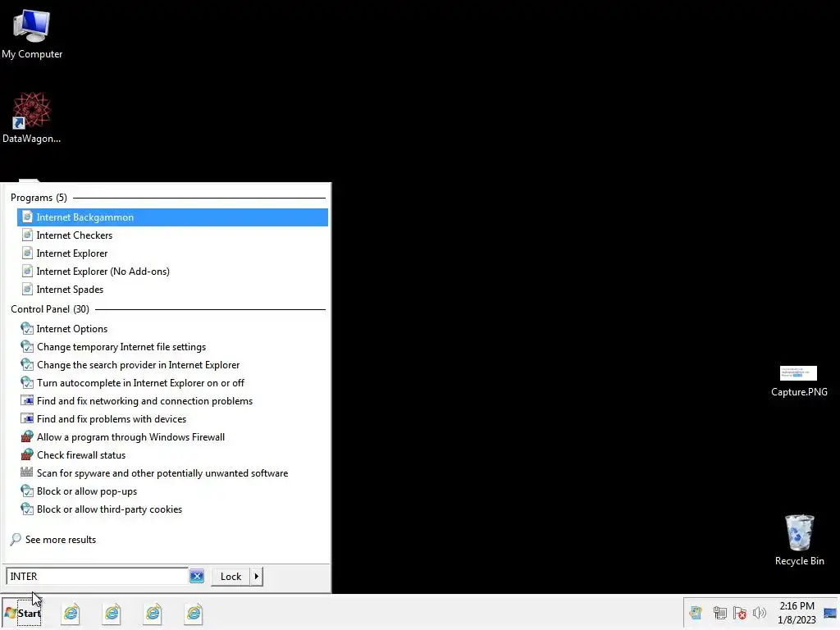The width and height of the screenshot is (840, 630).
Task: Open Action Center flag tray icon
Action: coord(740,613)
